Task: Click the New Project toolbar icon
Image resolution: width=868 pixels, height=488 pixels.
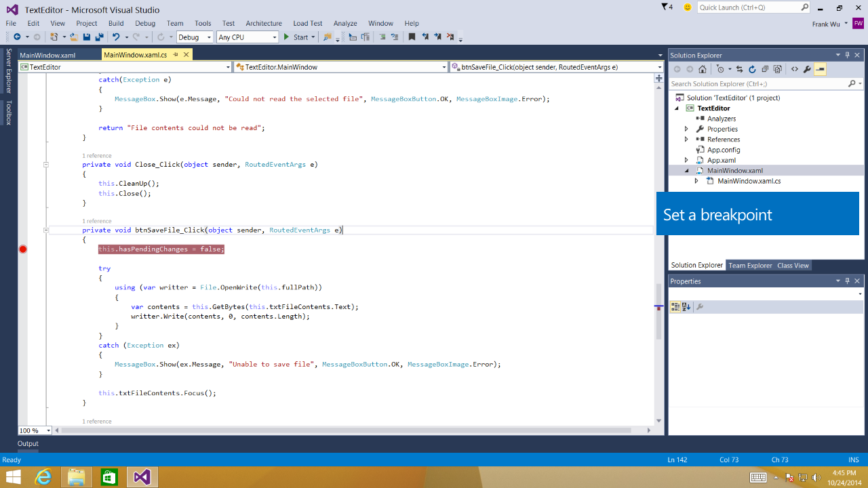Action: pyautogui.click(x=54, y=37)
